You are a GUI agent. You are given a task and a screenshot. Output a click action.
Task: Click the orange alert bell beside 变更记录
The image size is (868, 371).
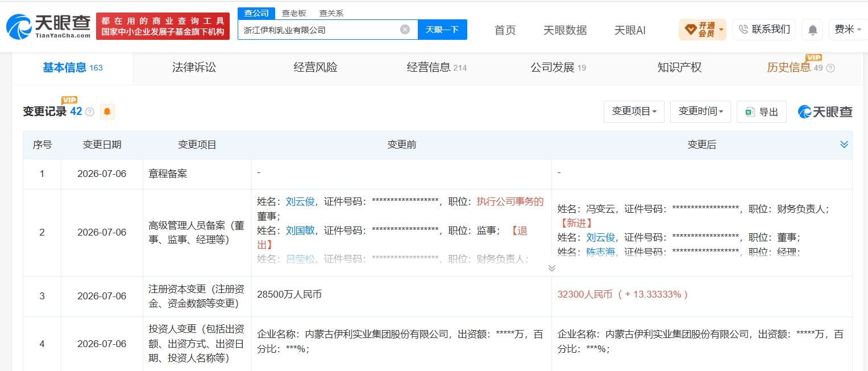107,112
